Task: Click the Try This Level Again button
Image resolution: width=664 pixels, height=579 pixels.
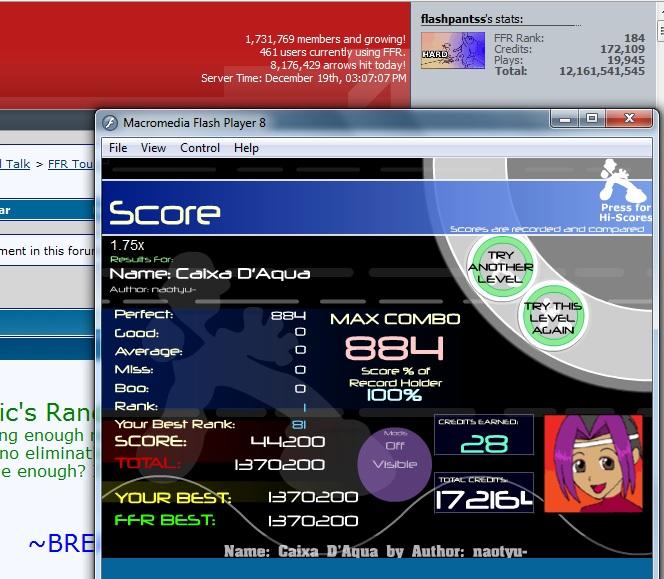Action: click(552, 318)
